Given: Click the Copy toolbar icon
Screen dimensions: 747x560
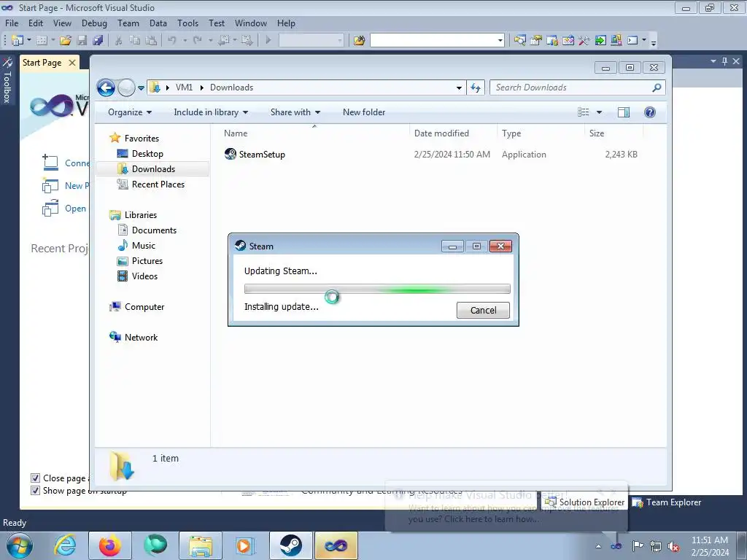Looking at the screenshot, I should pos(135,41).
